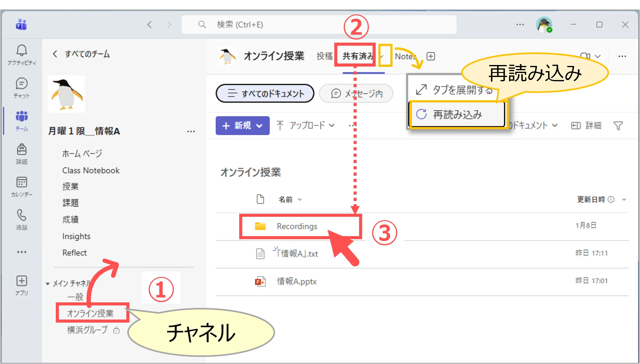This screenshot has width=640, height=364.
Task: Switch to the 投稿 tab
Action: [x=324, y=56]
